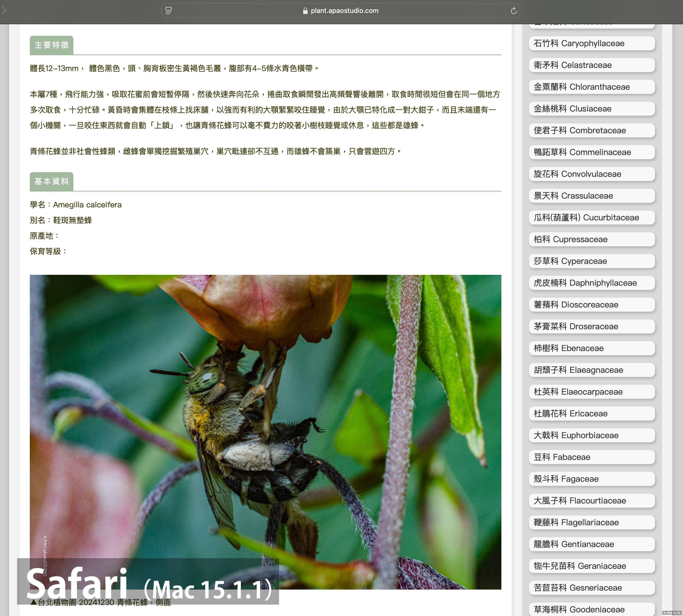Select 金粟蘭科 Chloranthaceae in sidebar
The image size is (683, 616).
pos(592,87)
